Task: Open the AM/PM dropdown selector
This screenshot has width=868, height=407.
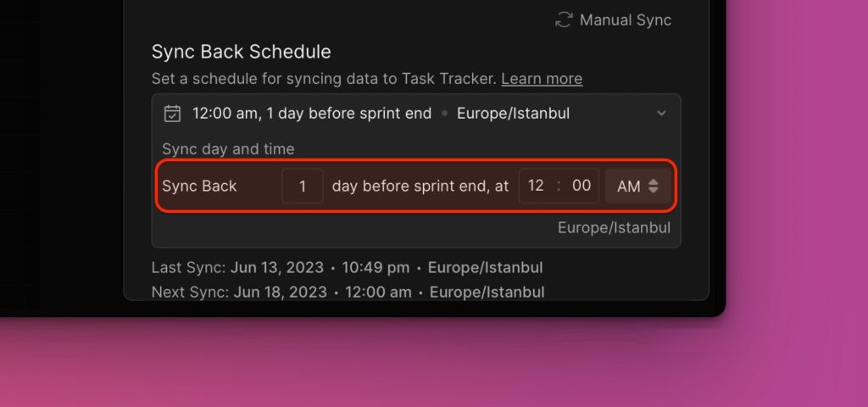Action: [x=637, y=186]
